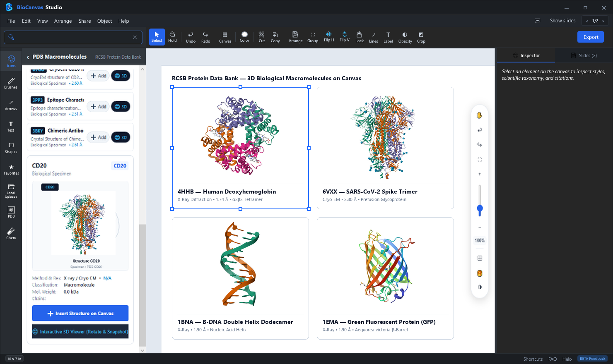Viewport: 613px width, 364px height.
Task: Flip selection vertically with Flip V
Action: 345,37
